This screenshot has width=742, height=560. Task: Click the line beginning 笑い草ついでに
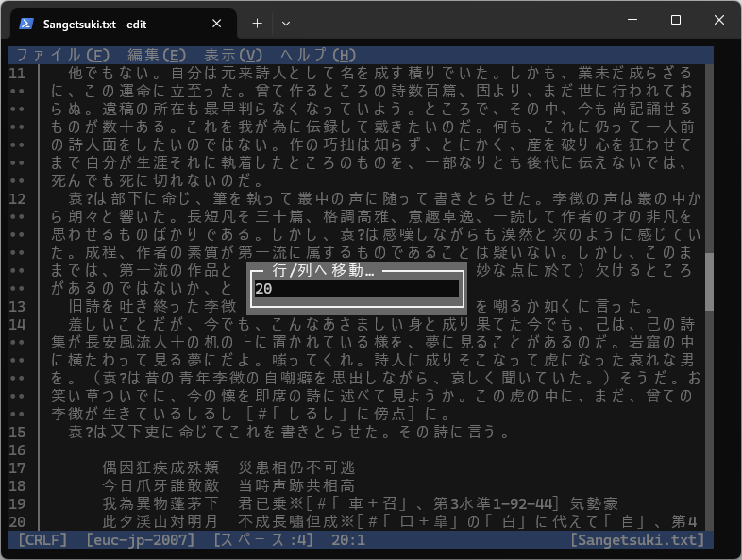tap(373, 397)
